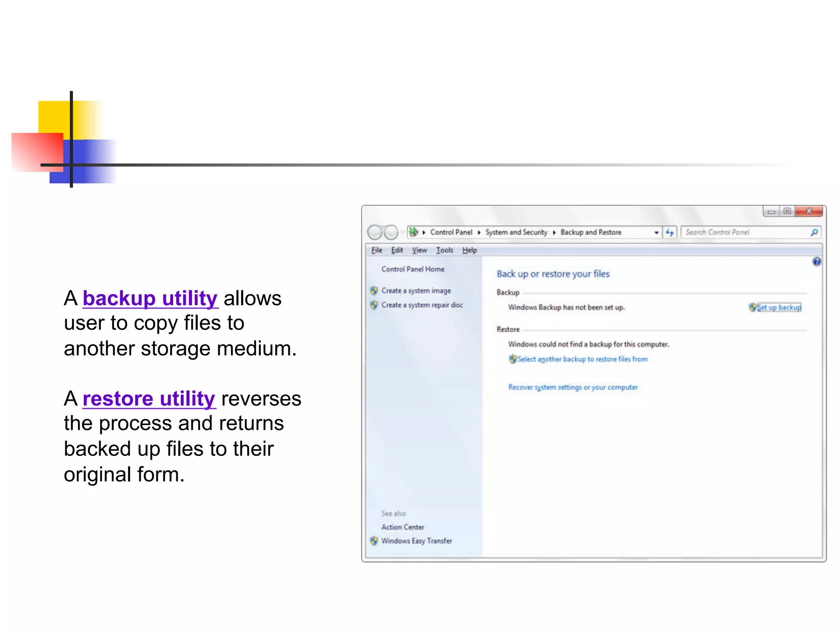Click 'Windows could not find a backup' text
Viewport: 840px width, 630px height.
pyautogui.click(x=589, y=345)
